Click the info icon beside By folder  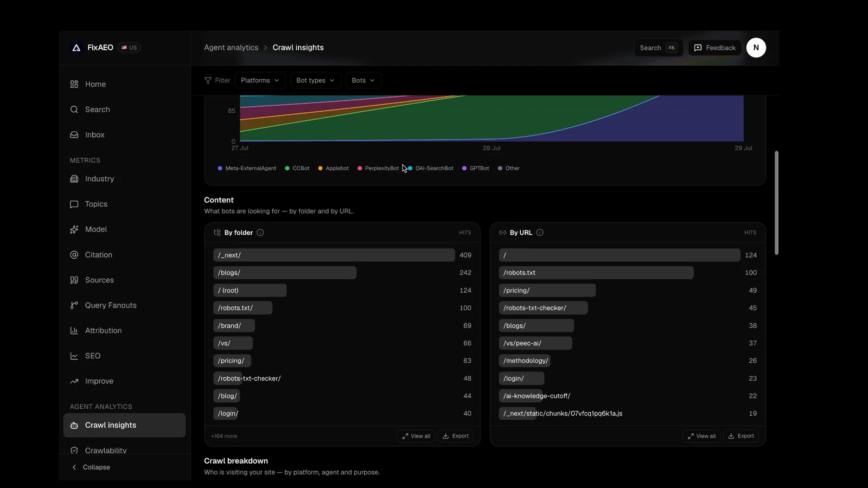coord(260,233)
